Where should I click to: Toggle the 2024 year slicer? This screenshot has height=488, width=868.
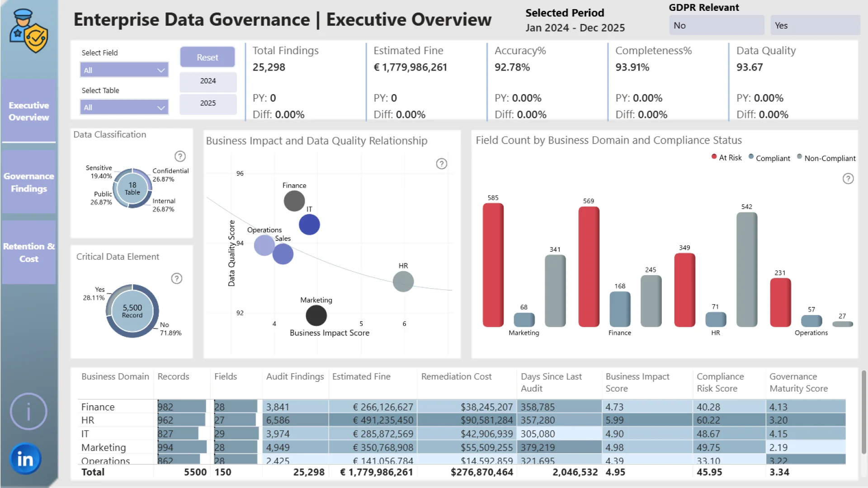(x=208, y=81)
